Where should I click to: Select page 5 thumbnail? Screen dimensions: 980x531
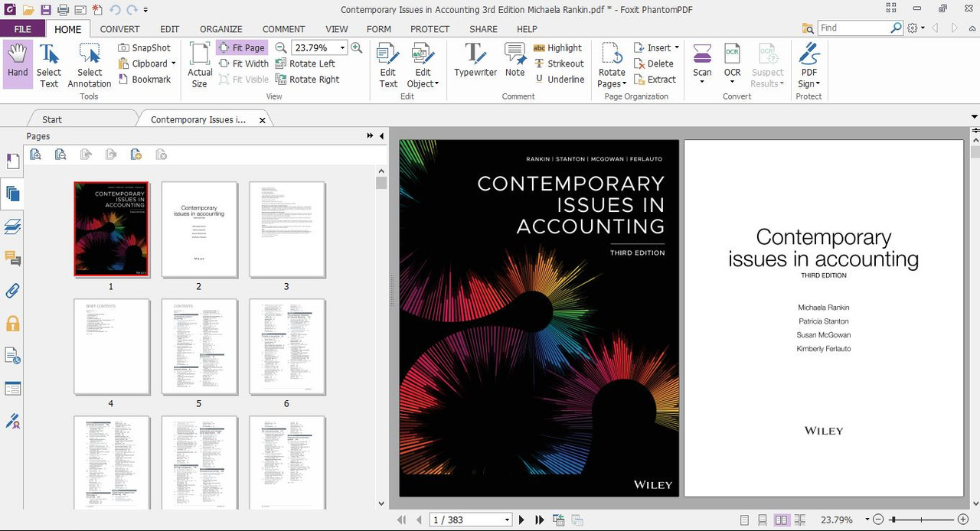tap(199, 347)
